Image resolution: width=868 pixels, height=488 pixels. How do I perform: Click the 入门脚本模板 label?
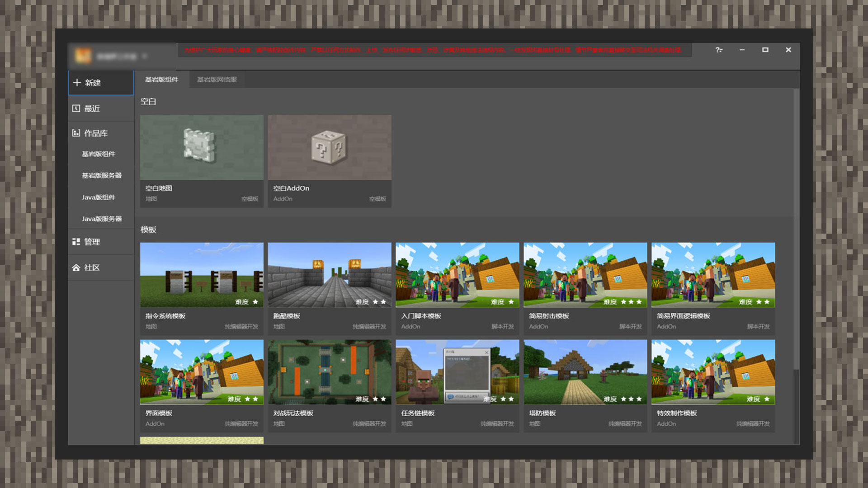(x=421, y=316)
